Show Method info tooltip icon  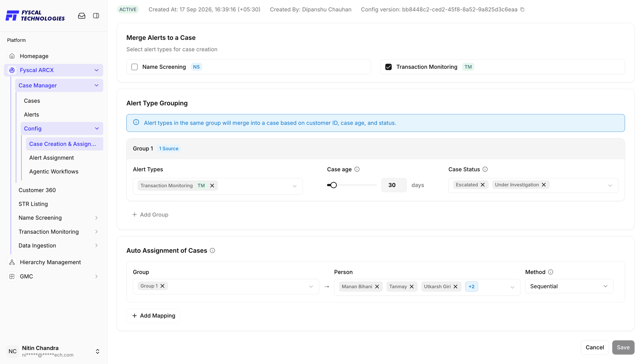(x=550, y=272)
